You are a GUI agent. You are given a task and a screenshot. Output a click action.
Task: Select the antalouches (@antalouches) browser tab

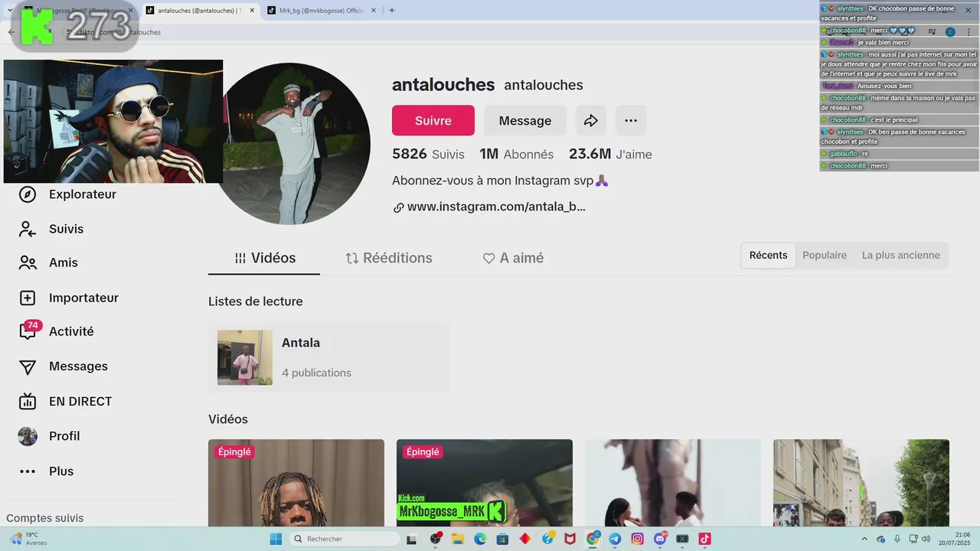point(200,10)
